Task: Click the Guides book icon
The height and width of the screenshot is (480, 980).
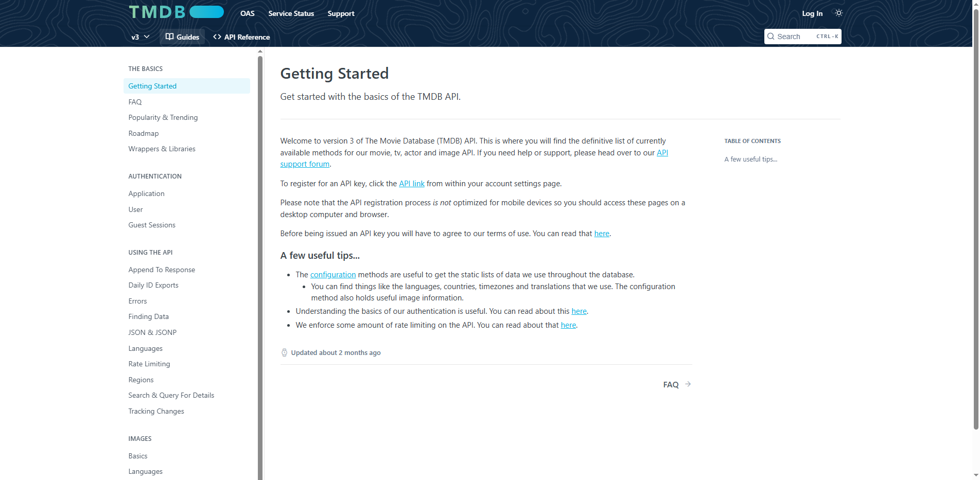Action: tap(170, 37)
